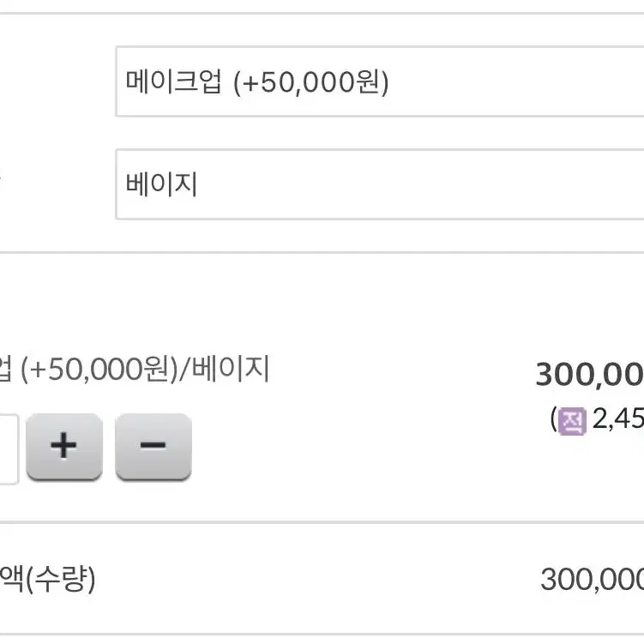Click the 베이지 word in the selected-item line

coord(231,368)
